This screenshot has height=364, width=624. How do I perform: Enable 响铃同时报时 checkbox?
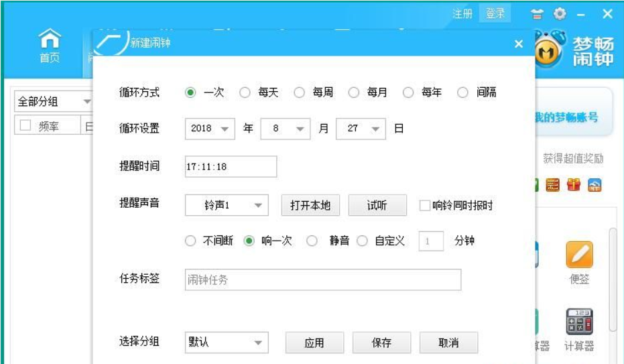(x=425, y=205)
